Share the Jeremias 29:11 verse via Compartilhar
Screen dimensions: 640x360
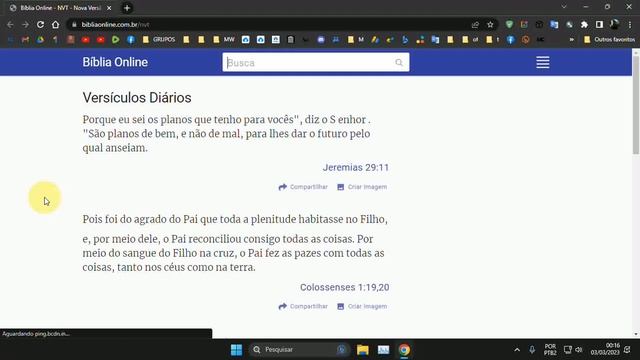tap(303, 187)
